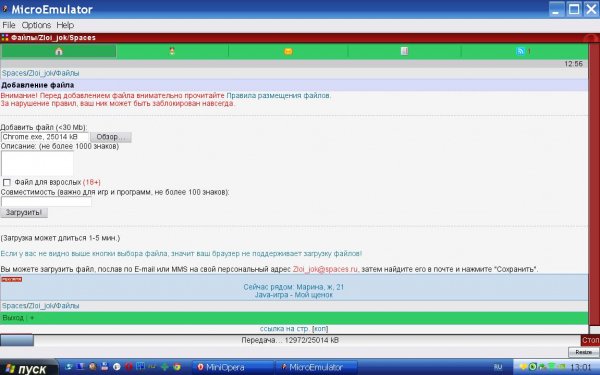600x375 pixels.
Task: Click the Обзор... browse button
Action: (111, 137)
